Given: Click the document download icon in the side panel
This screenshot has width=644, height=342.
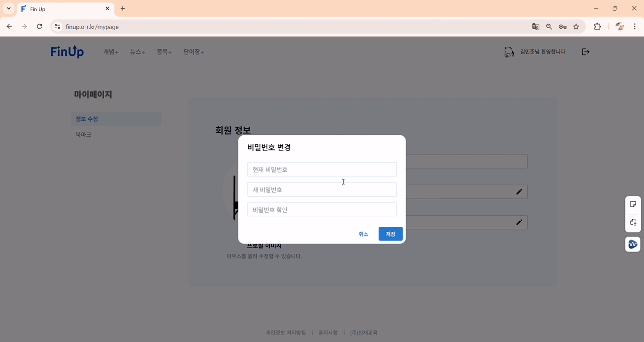Looking at the screenshot, I should click(x=632, y=223).
